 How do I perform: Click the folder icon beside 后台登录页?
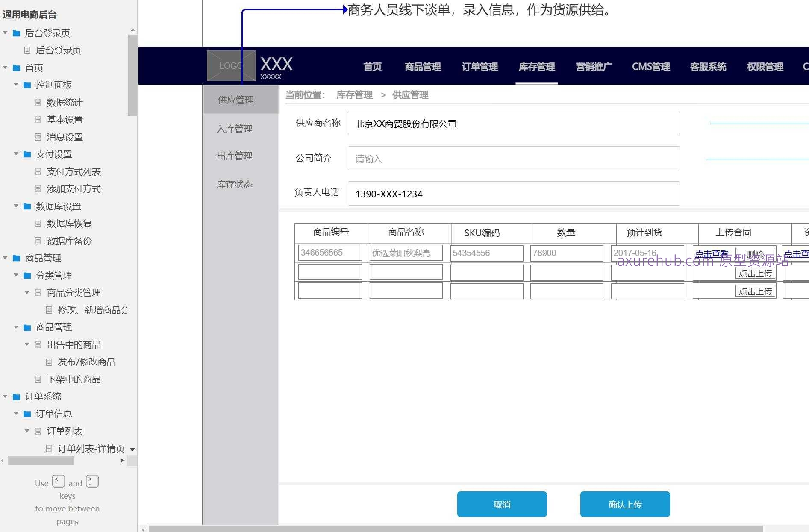[16, 33]
